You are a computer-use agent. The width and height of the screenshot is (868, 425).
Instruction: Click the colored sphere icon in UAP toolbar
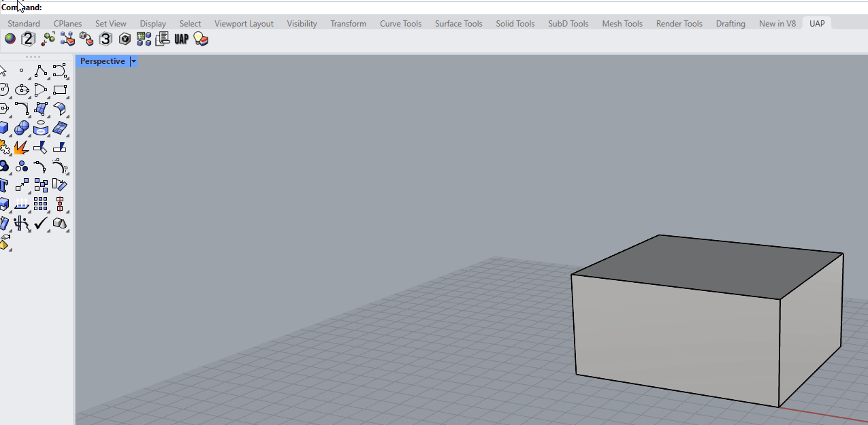[10, 39]
